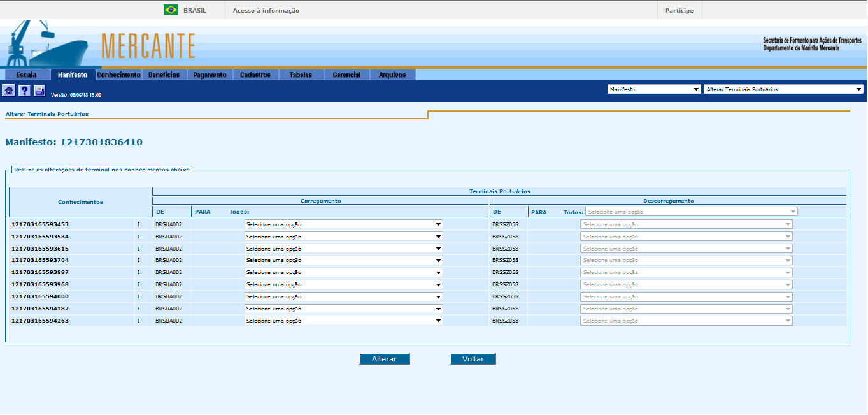This screenshot has width=868, height=415.
Task: Click the Mercante ship logo
Action: [48, 45]
